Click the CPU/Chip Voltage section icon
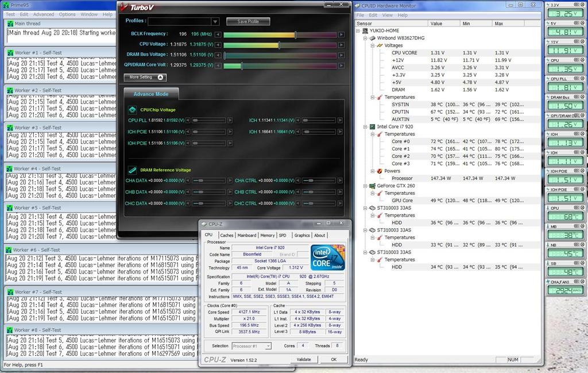 [131, 109]
